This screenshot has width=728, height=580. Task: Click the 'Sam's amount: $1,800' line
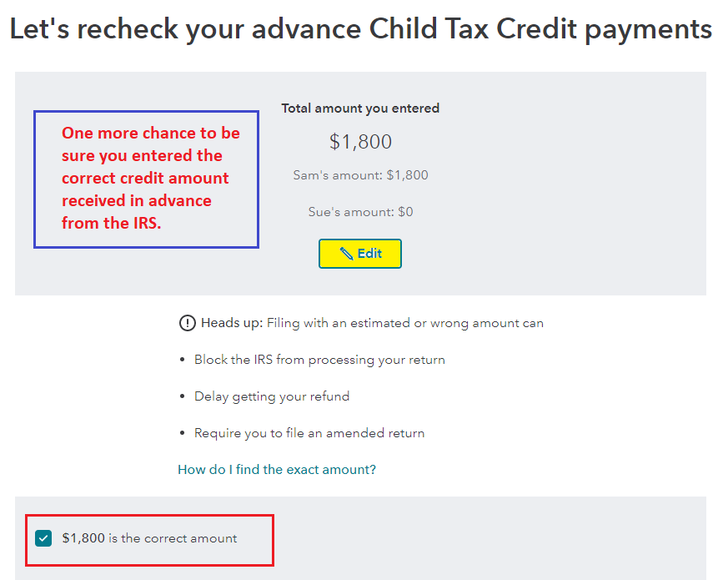(x=360, y=175)
